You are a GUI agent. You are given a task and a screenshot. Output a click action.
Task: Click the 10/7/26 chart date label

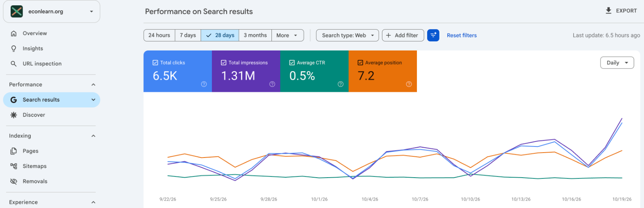420,199
